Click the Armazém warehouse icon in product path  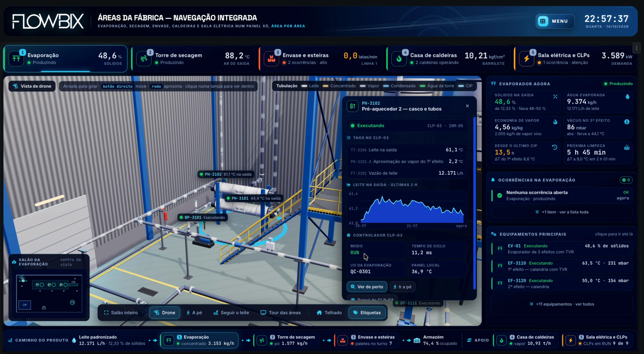pyautogui.click(x=417, y=340)
